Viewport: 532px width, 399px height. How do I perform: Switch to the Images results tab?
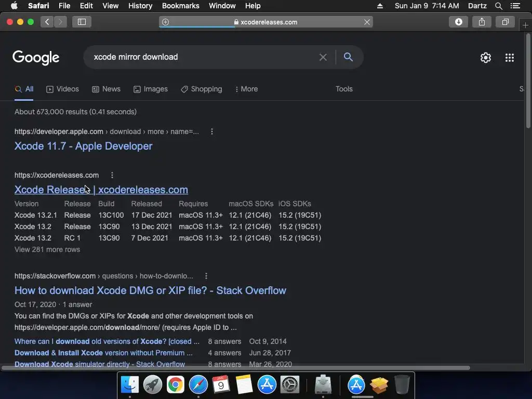click(151, 89)
